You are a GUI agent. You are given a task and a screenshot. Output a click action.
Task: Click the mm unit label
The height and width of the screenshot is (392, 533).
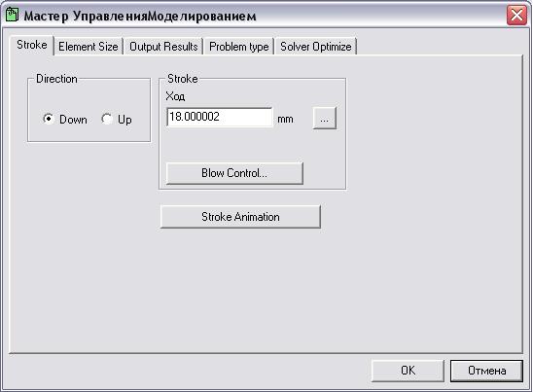point(285,119)
